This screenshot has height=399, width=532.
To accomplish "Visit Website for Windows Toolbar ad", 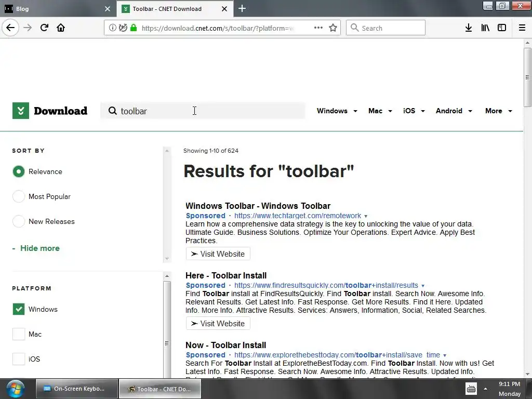I will click(x=218, y=254).
